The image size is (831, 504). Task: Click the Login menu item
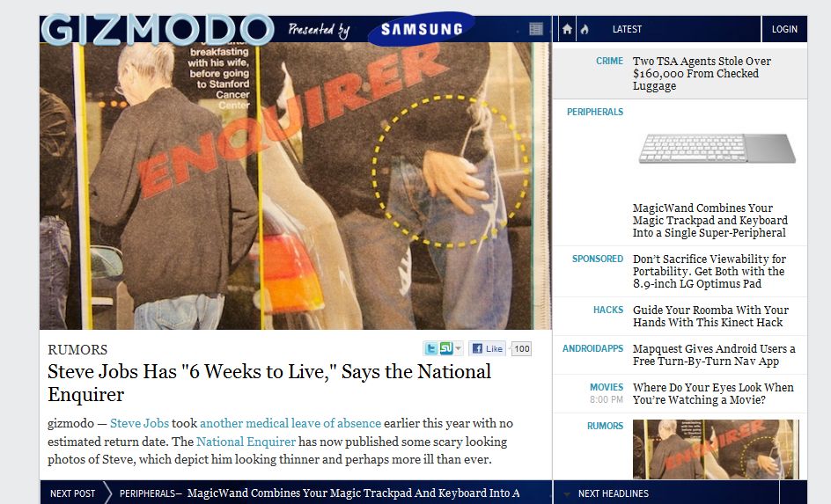coord(783,29)
